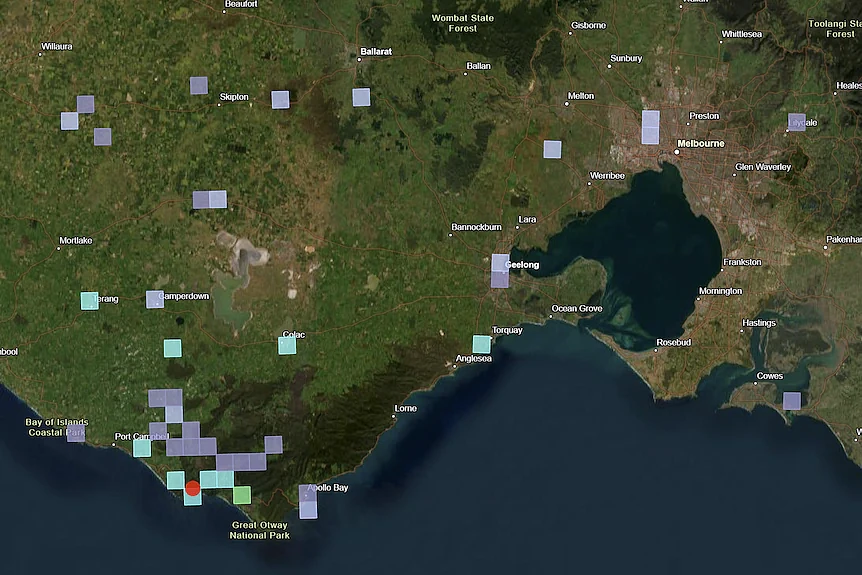Click the Geelong city label
This screenshot has width=862, height=575.
522,265
